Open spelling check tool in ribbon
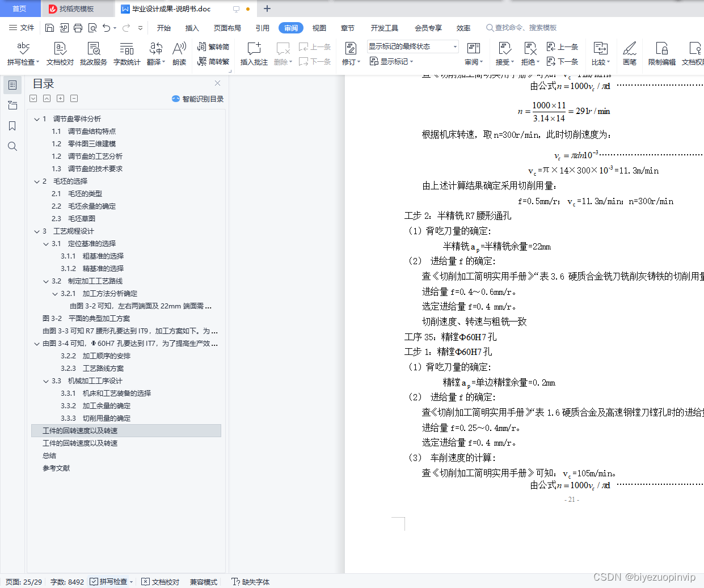 (x=23, y=54)
